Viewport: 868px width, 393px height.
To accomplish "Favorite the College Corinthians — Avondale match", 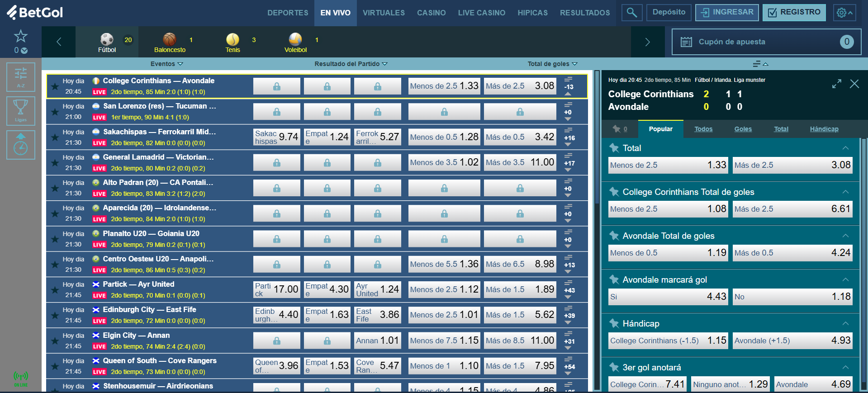I will (x=55, y=86).
